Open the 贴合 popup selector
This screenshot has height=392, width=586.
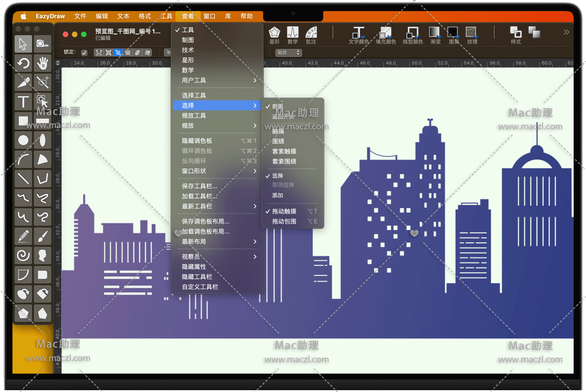[288, 53]
